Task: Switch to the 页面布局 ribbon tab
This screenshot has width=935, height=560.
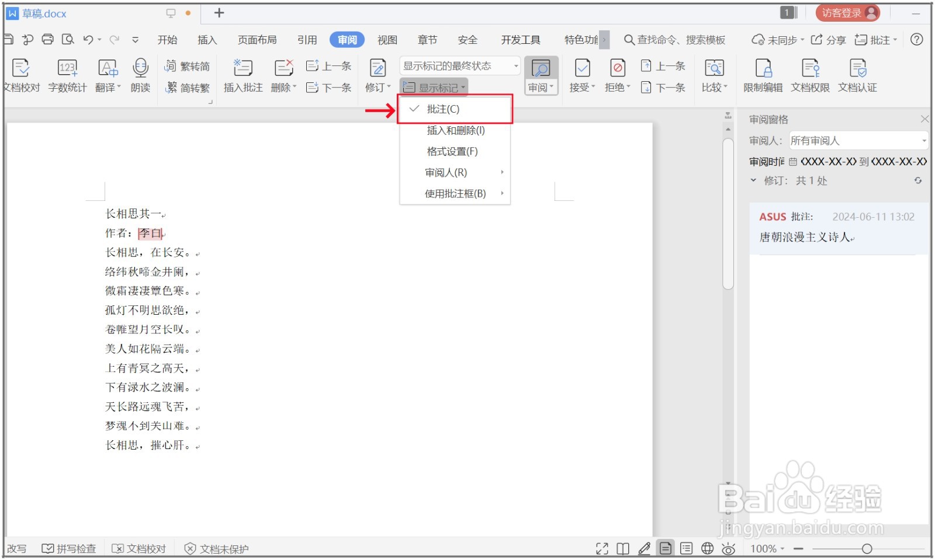Action: tap(257, 40)
